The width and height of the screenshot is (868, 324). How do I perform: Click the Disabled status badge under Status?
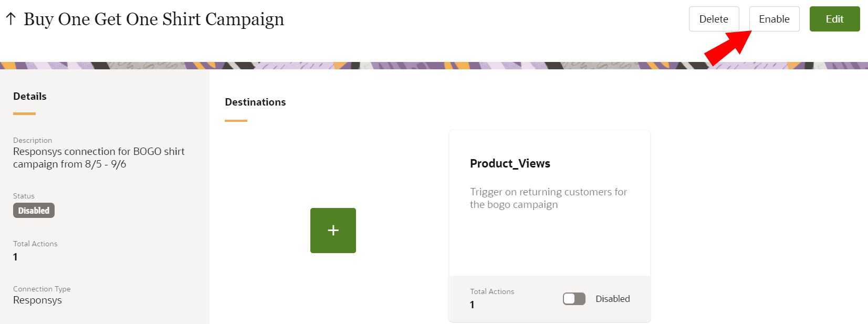[34, 211]
